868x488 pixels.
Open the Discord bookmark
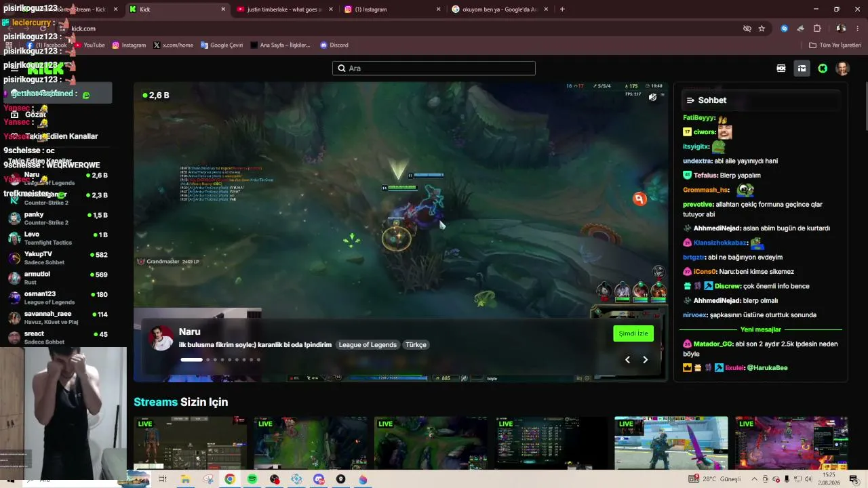pyautogui.click(x=334, y=45)
